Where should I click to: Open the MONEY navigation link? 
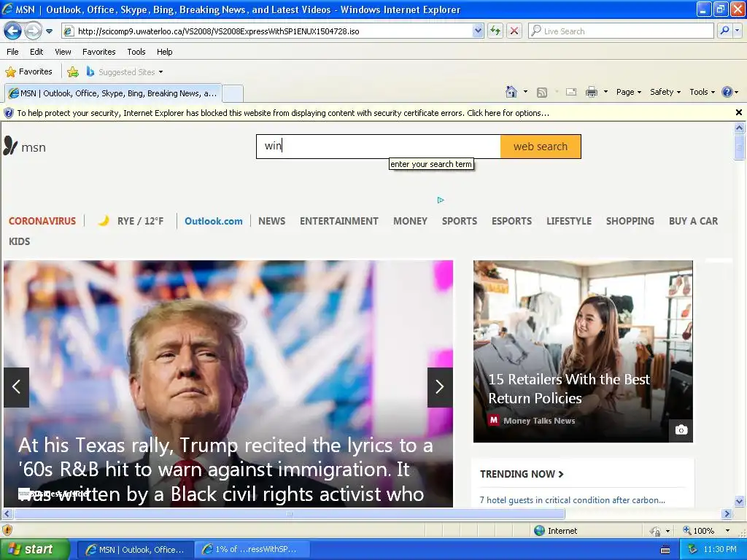(x=410, y=221)
